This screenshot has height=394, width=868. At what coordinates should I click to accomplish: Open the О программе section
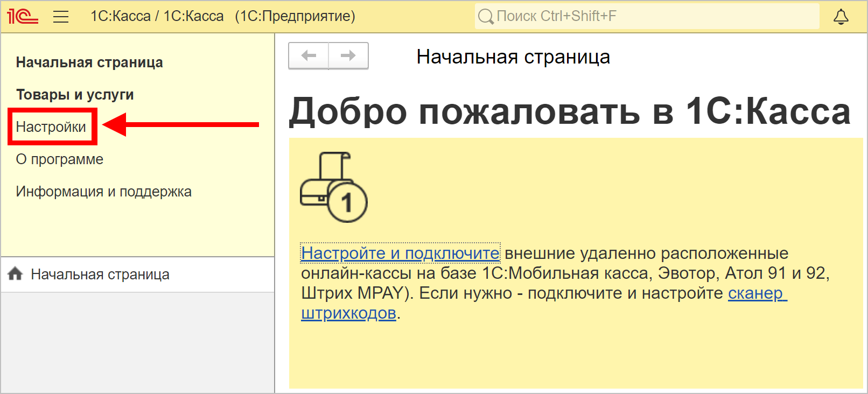pos(59,159)
